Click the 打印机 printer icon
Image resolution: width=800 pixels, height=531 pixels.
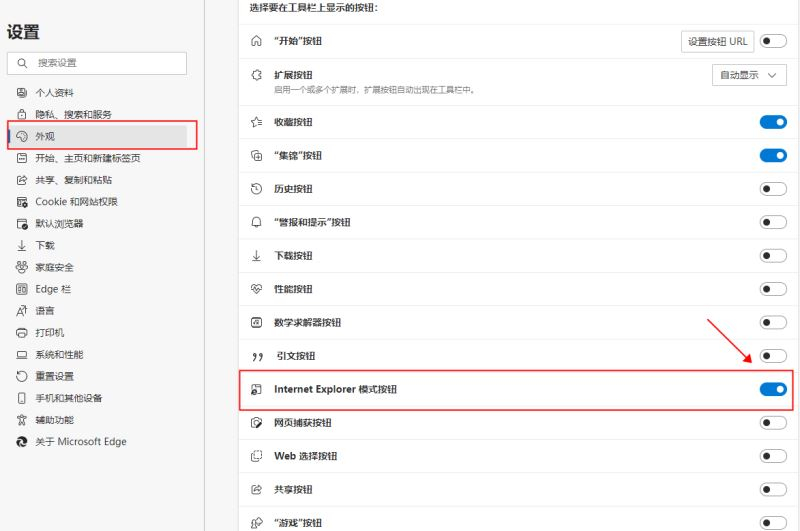tap(22, 332)
